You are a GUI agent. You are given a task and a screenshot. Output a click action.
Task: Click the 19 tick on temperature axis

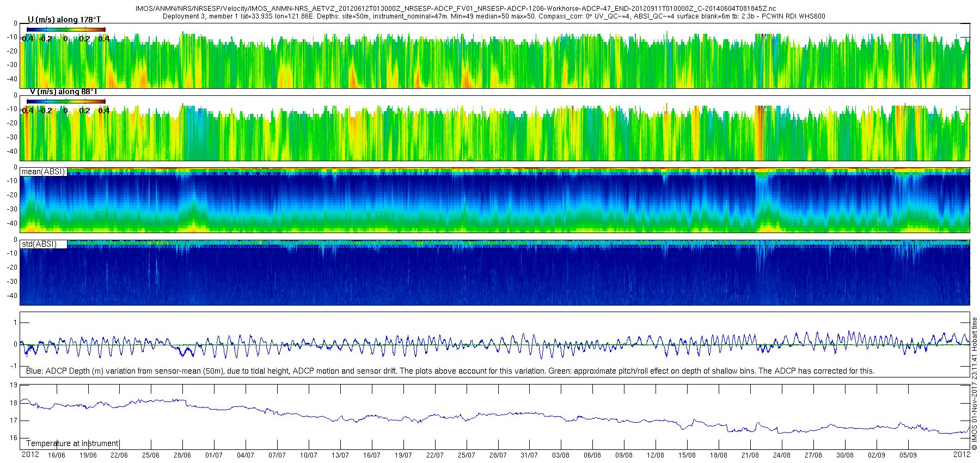[x=14, y=386]
